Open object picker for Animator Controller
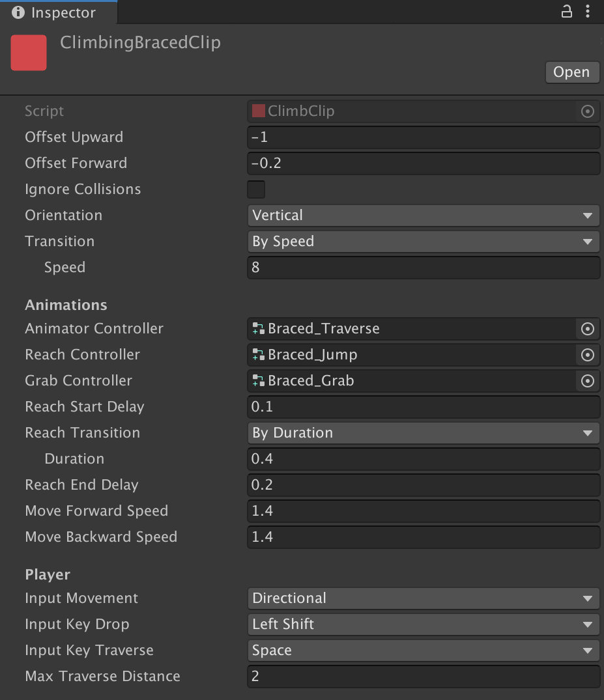Screen dimensions: 604x700 [588, 329]
